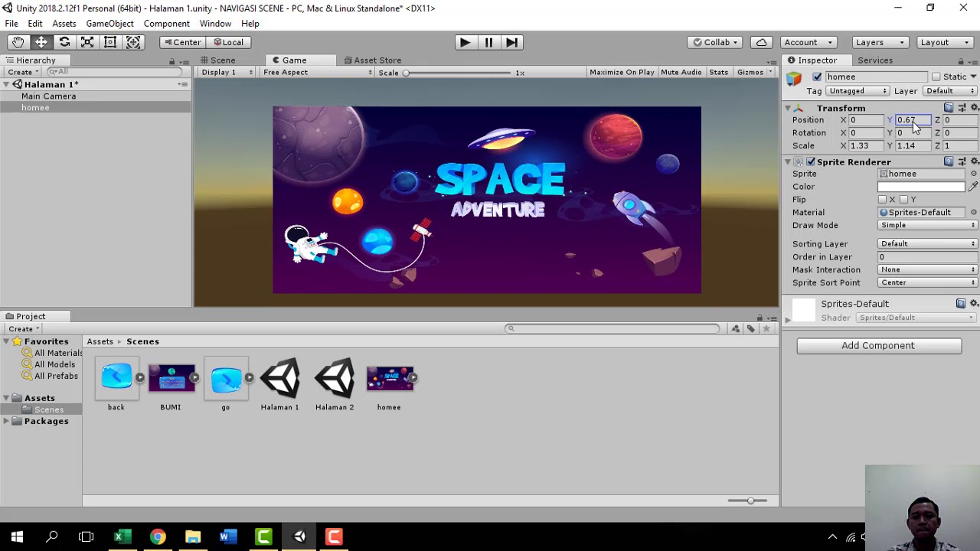The width and height of the screenshot is (980, 551).
Task: Adjust the Project icon size slider
Action: tap(746, 500)
